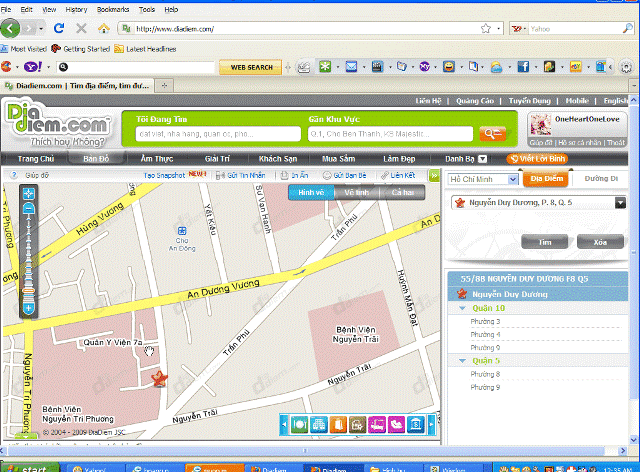Select the Đường Đi directions tab

(x=600, y=178)
